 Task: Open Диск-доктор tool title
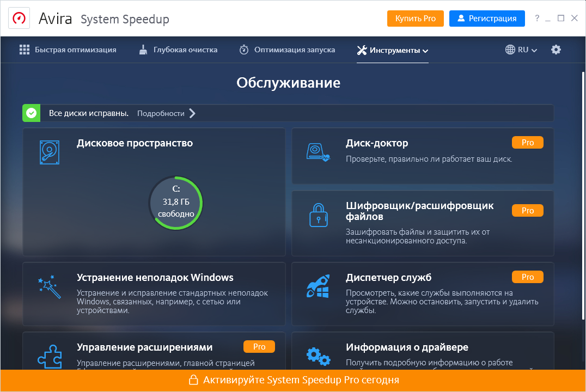[x=377, y=143]
